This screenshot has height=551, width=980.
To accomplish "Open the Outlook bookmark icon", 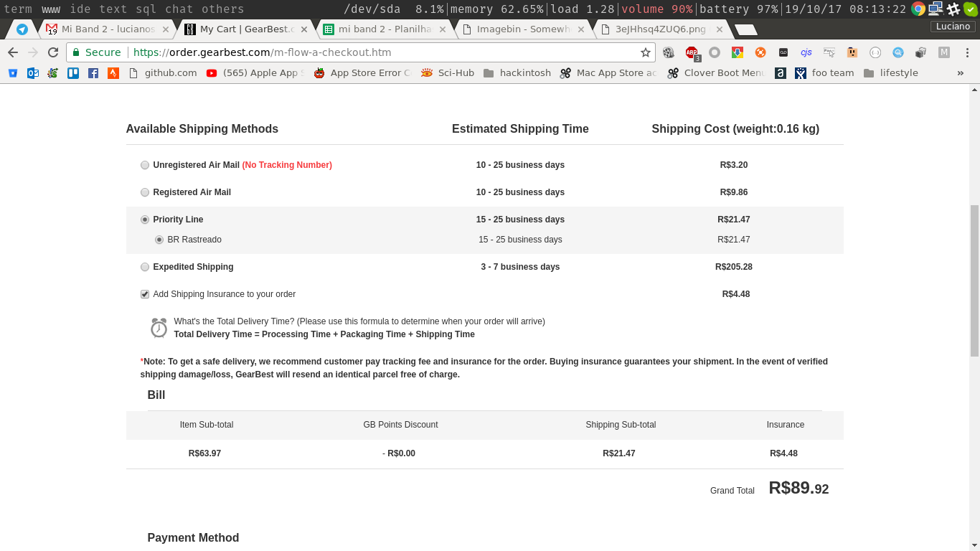I will (x=33, y=72).
